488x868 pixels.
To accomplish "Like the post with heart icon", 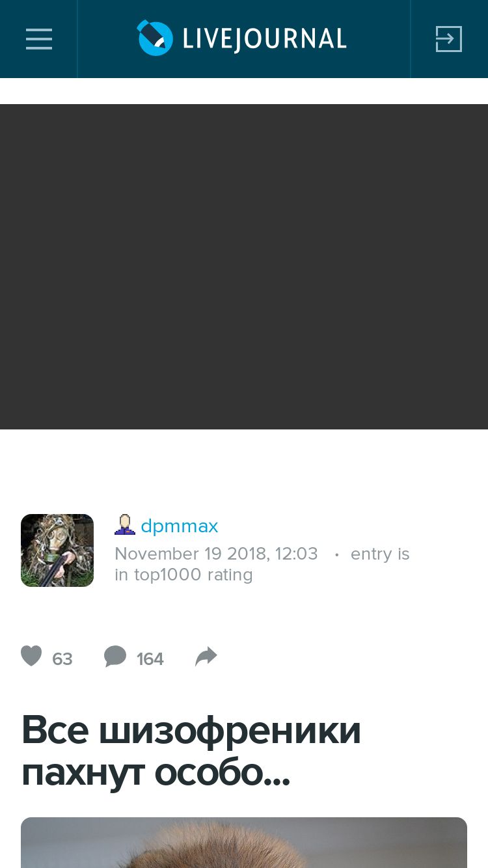I will coord(31,656).
